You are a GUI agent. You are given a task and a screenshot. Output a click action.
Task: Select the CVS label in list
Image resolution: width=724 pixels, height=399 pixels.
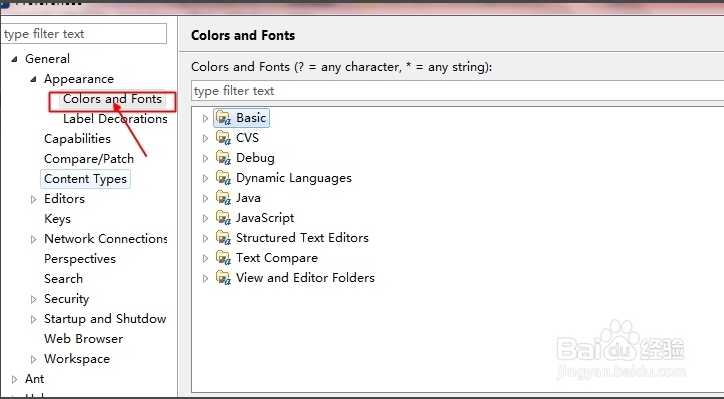coord(247,138)
